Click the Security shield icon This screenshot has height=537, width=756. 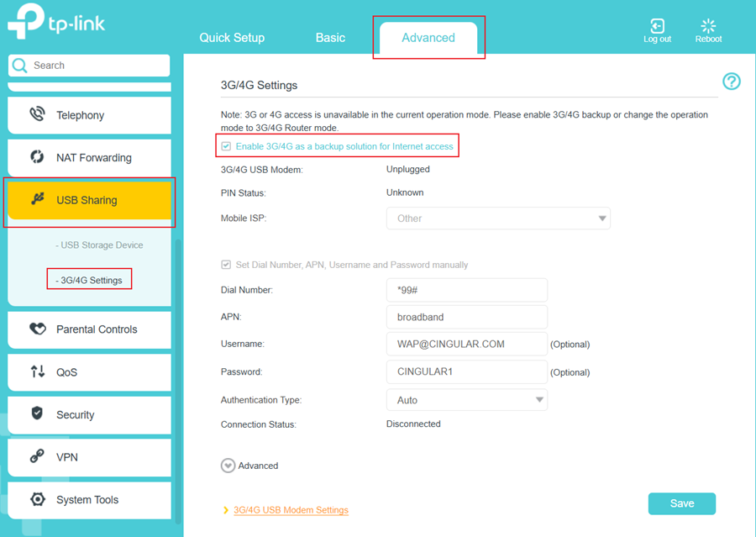point(37,414)
